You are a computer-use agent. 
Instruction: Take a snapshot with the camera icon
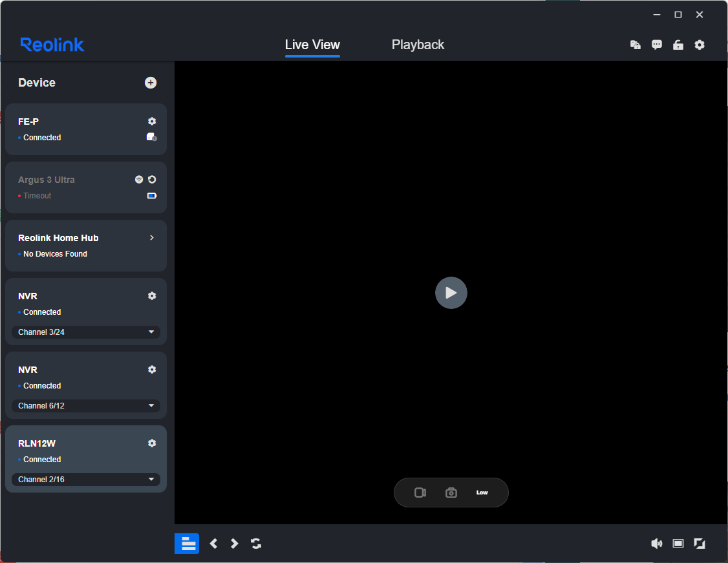click(x=451, y=493)
